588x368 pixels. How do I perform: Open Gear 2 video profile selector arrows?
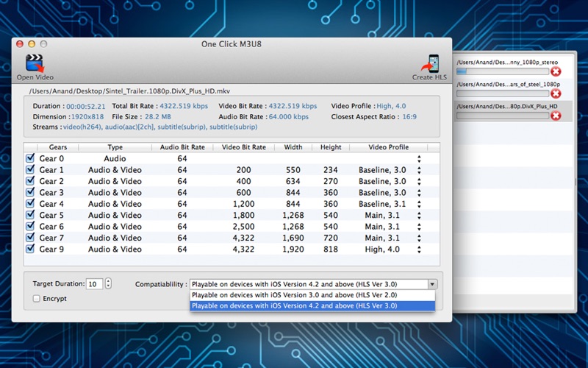click(x=419, y=181)
